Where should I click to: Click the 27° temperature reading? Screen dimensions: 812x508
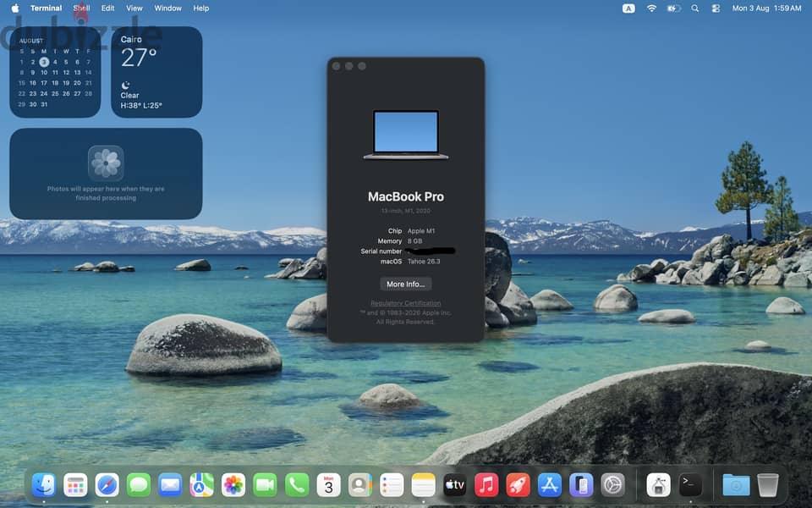138,58
